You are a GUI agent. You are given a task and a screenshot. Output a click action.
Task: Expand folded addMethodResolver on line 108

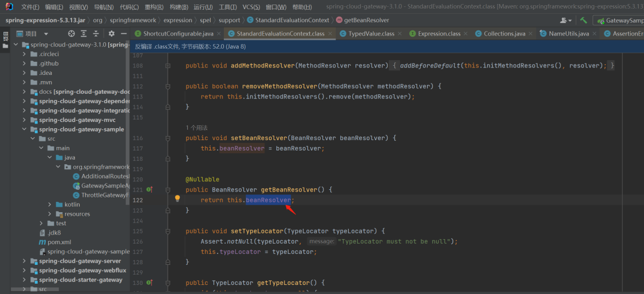click(x=168, y=66)
